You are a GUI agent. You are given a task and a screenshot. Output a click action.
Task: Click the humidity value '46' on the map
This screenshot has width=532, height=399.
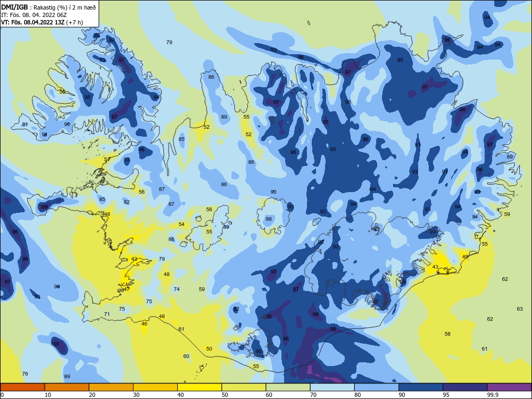click(144, 323)
